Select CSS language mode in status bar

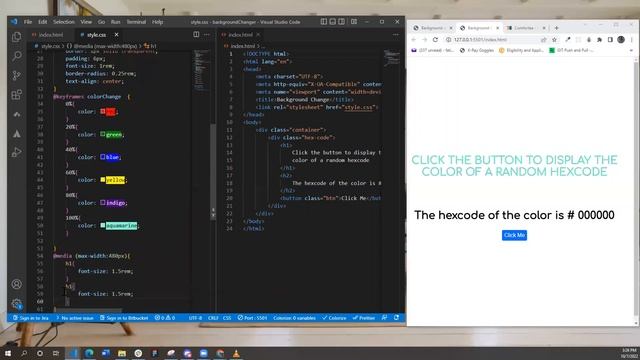click(x=227, y=318)
